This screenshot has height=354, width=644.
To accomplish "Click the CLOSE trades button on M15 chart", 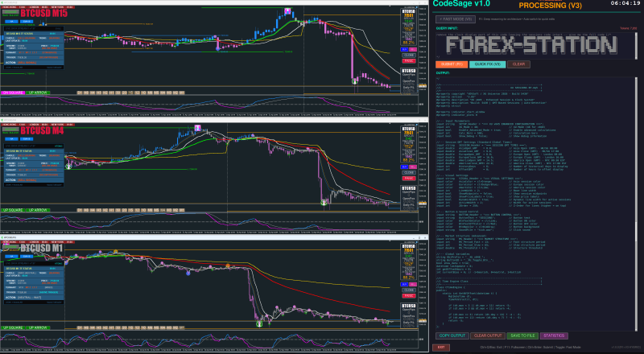I will point(409,55).
